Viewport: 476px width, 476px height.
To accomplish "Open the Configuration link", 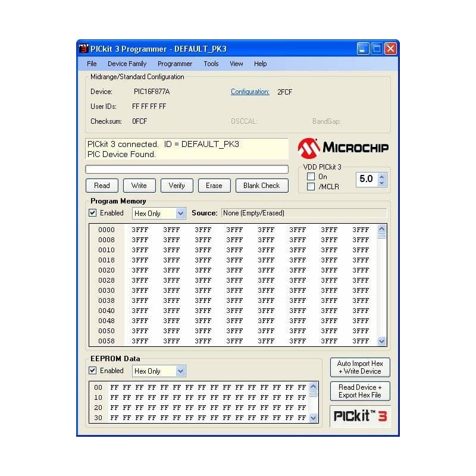I will [x=250, y=92].
